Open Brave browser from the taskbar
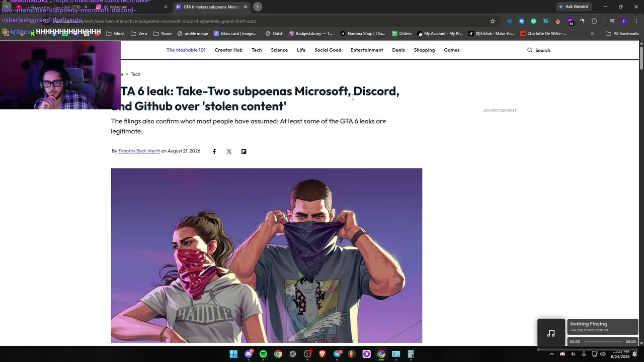The width and height of the screenshot is (644, 362). [x=322, y=354]
